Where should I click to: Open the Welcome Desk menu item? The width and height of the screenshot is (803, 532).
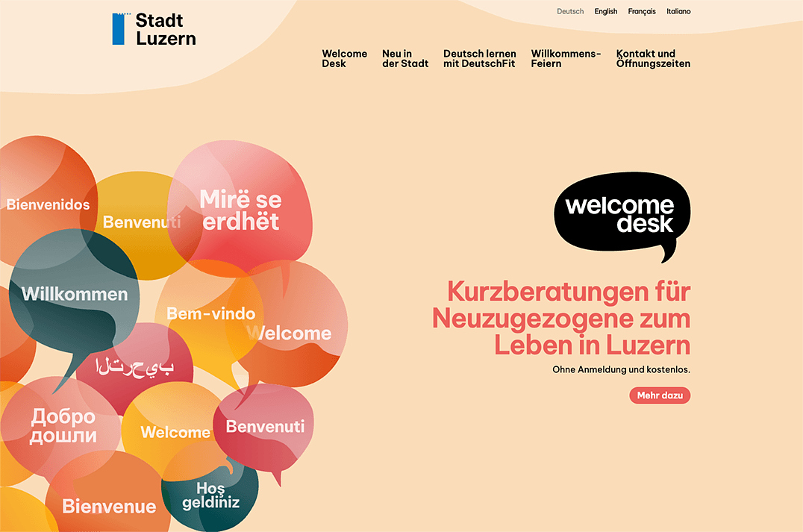[344, 58]
